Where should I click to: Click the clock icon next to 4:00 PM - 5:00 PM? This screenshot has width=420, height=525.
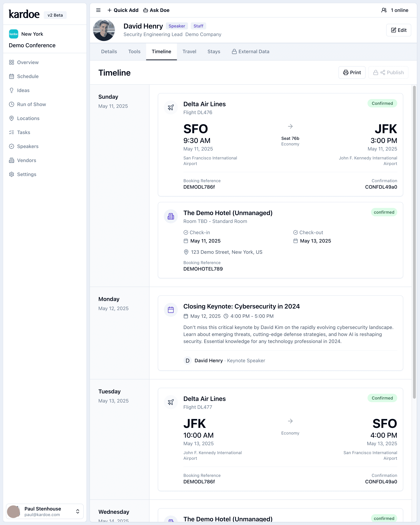(x=226, y=316)
